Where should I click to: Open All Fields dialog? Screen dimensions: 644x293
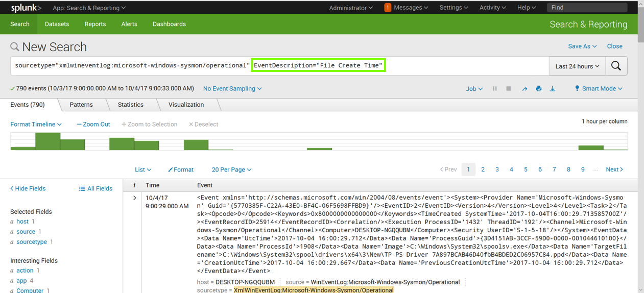click(96, 188)
